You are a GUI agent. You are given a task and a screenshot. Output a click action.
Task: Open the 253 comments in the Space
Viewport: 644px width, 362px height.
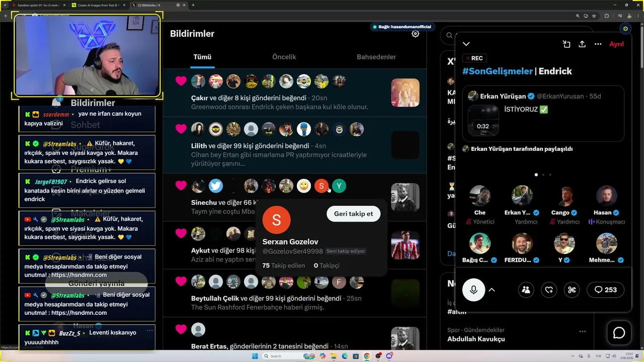[x=605, y=290]
